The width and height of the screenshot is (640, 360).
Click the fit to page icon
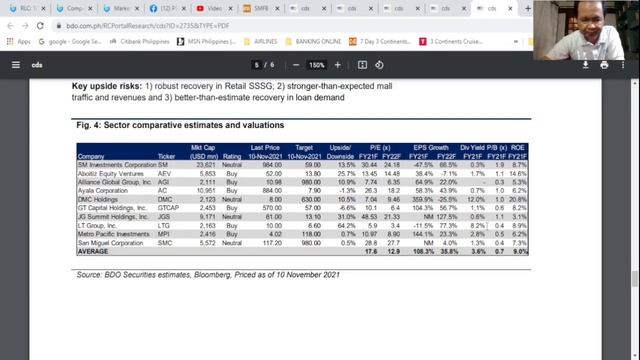(x=362, y=65)
